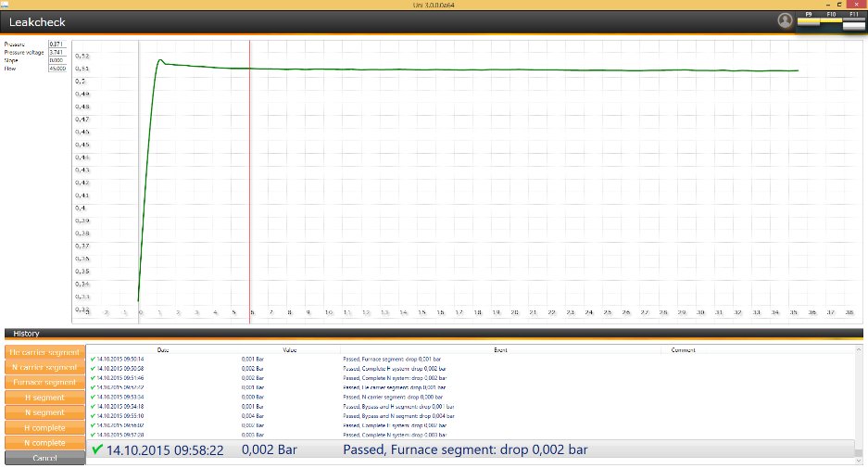Image resolution: width=868 pixels, height=468 pixels.
Task: Run the N segment leak check
Action: (x=44, y=412)
